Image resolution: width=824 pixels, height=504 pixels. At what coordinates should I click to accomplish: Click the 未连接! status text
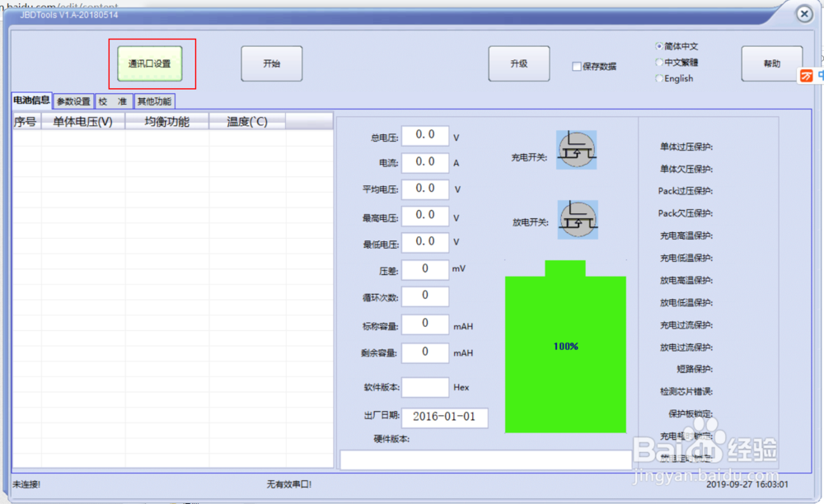pos(26,484)
